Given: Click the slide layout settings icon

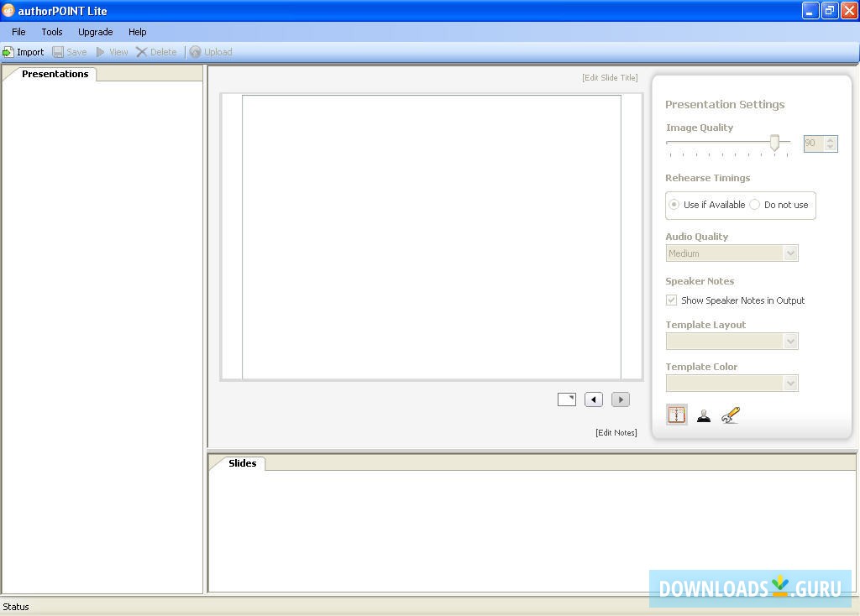Looking at the screenshot, I should 676,414.
